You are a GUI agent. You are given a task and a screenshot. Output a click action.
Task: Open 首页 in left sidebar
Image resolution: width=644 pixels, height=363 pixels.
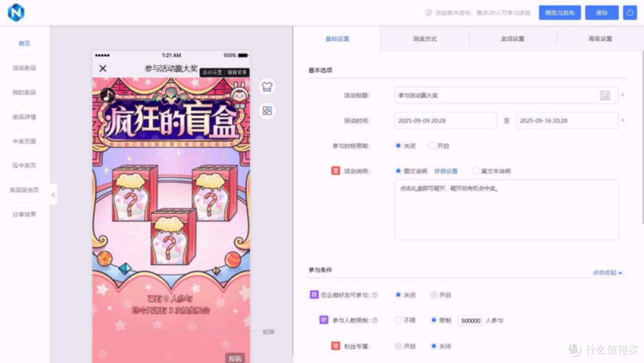(x=24, y=43)
